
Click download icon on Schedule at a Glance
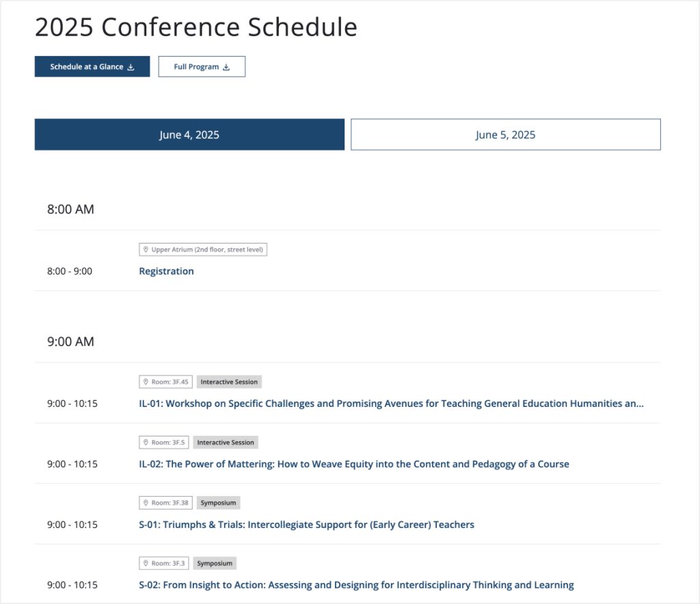click(131, 67)
